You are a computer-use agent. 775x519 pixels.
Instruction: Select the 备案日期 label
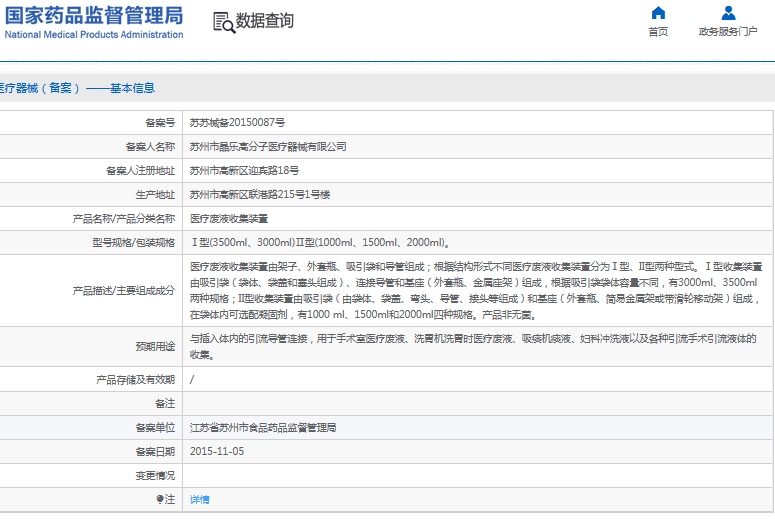pos(155,451)
